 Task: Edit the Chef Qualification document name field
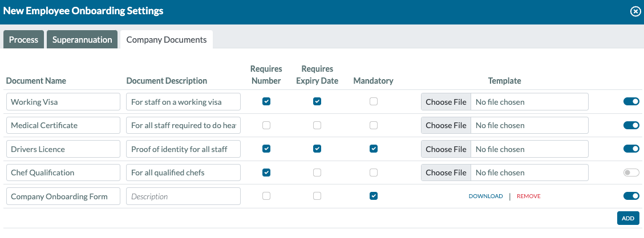click(x=63, y=173)
